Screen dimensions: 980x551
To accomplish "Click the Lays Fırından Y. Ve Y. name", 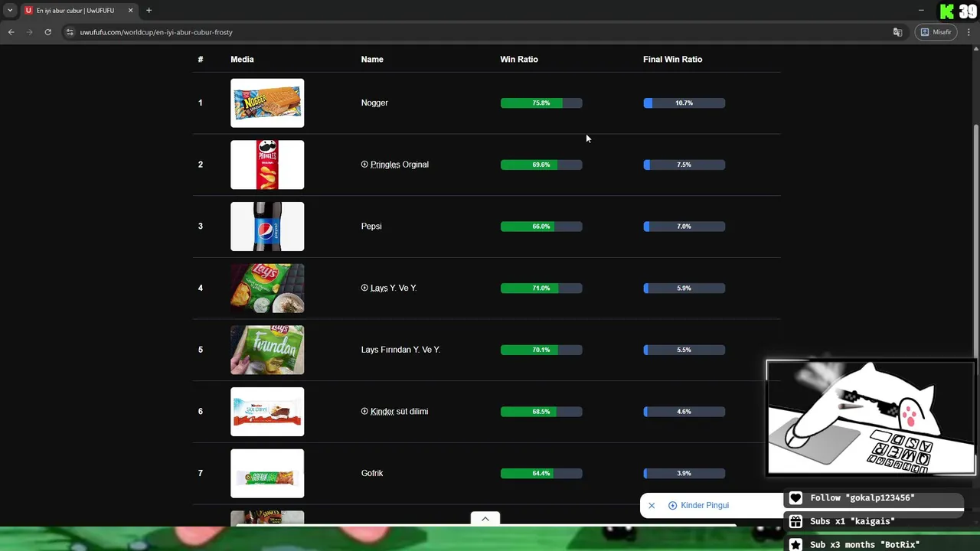I will [400, 350].
